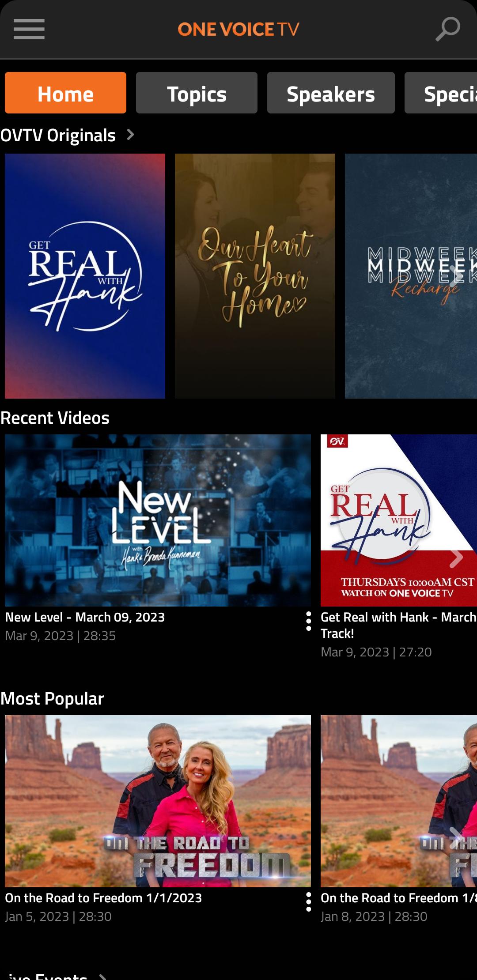Switch to the Speakers tab
This screenshot has width=477, height=980.
tap(331, 93)
